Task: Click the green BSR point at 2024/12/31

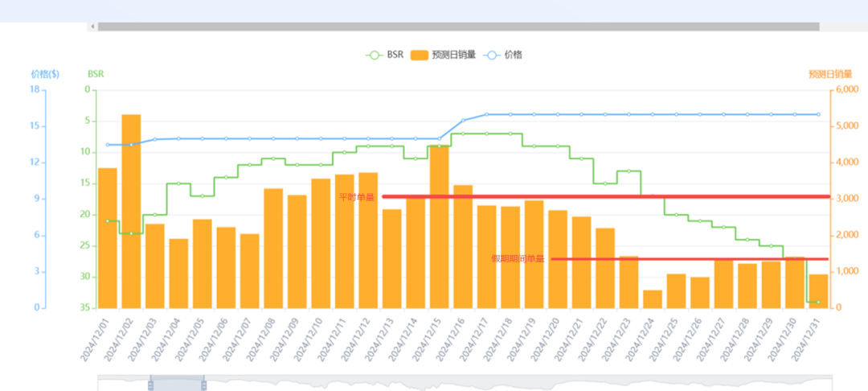Action: coord(819,302)
